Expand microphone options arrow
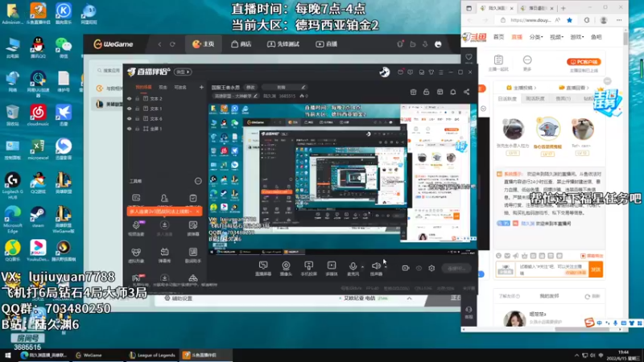This screenshot has height=362, width=644. click(362, 267)
